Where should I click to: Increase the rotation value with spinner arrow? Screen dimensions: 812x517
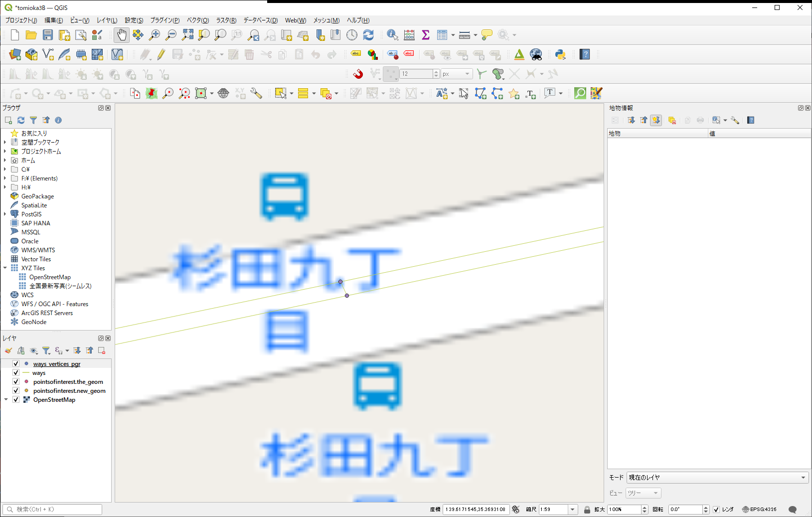[706, 507]
